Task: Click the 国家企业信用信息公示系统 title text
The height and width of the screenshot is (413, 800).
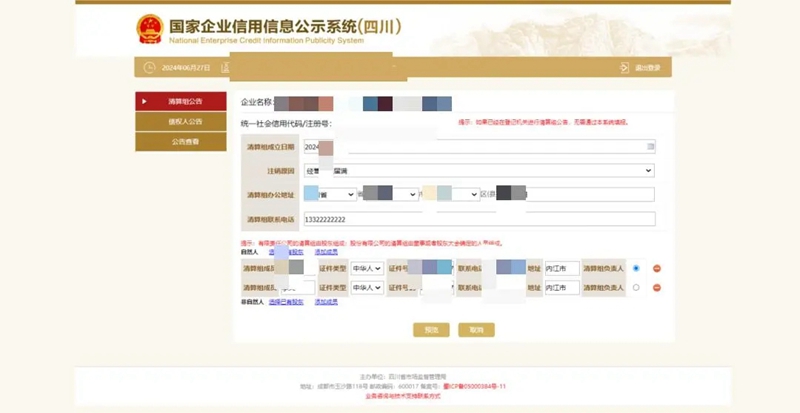Action: pos(285,26)
